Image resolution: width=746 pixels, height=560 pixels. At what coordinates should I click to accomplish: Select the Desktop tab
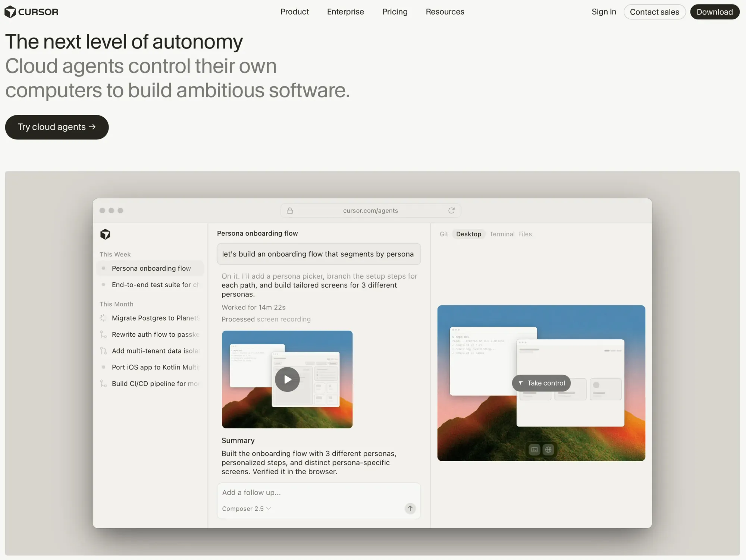469,234
